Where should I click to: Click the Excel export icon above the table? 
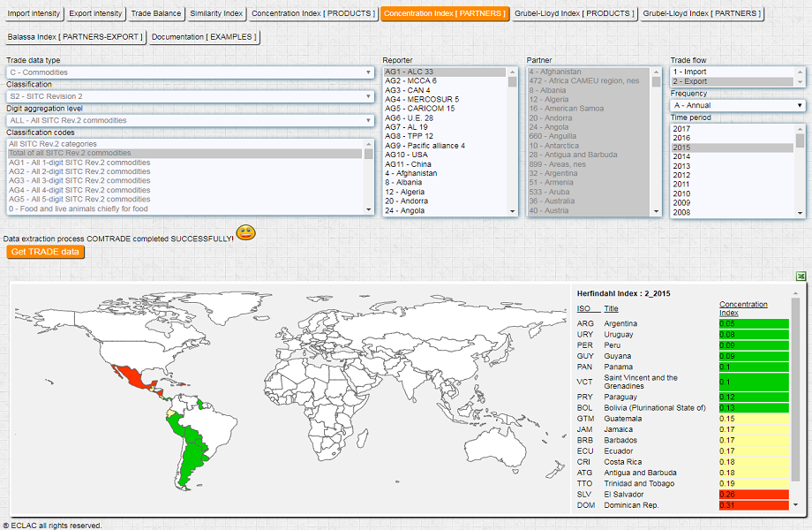799,276
